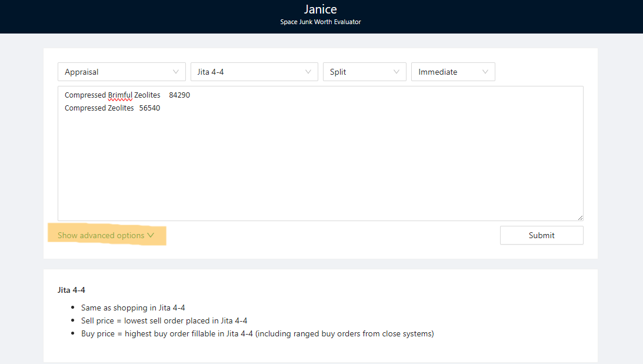This screenshot has width=643, height=364.
Task: Click the chevron arrow in Split dropdown
Action: pyautogui.click(x=397, y=72)
